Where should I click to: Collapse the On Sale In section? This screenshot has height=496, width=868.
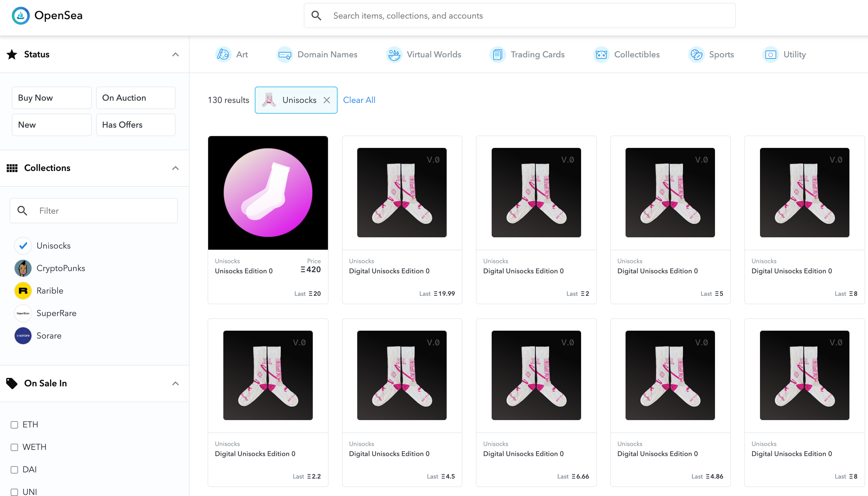[x=176, y=384]
